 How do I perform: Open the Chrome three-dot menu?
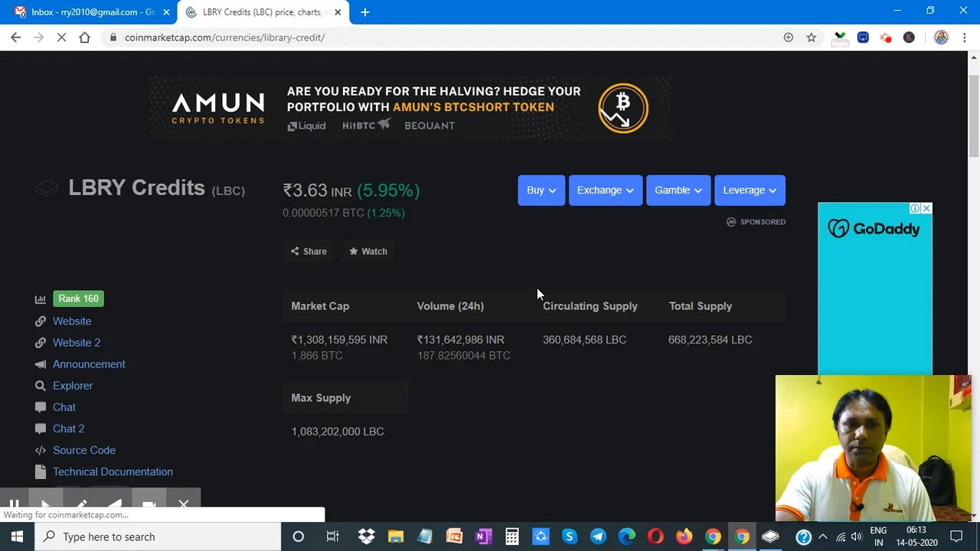coord(964,37)
